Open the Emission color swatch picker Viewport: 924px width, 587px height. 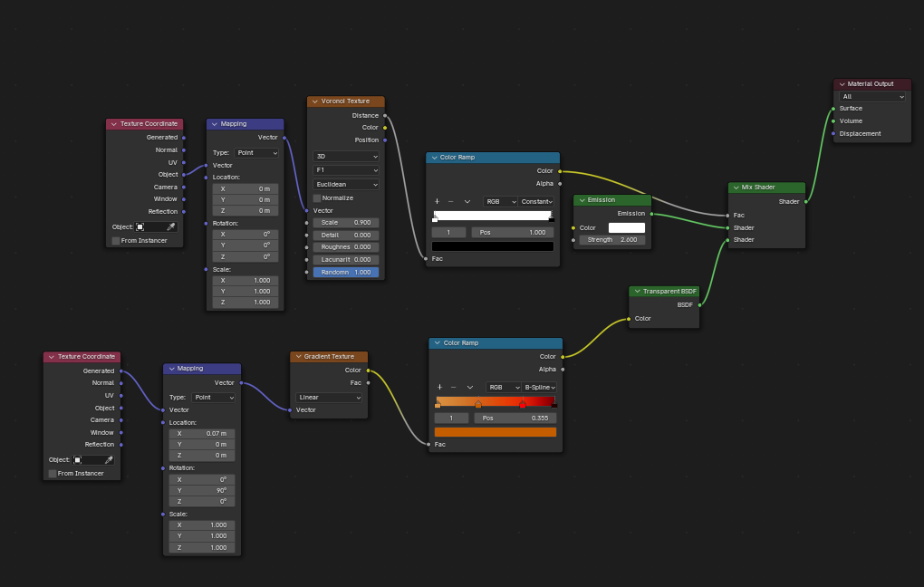626,227
